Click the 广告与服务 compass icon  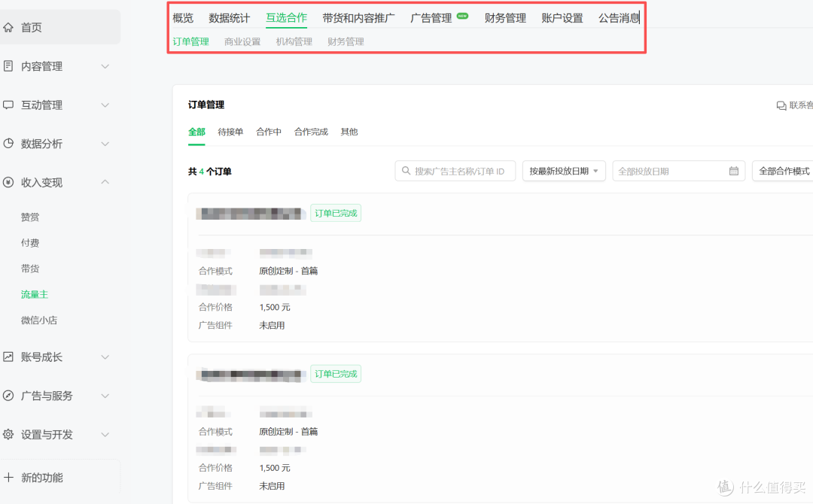[8, 396]
